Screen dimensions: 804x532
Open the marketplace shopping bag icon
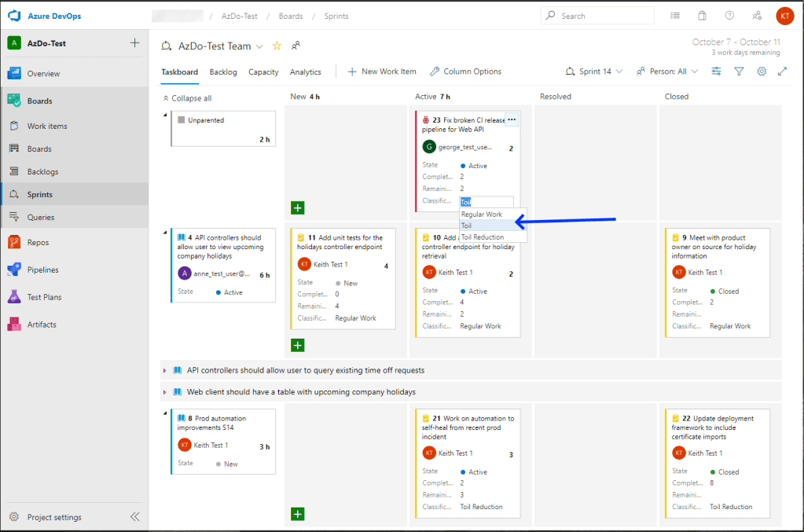pyautogui.click(x=702, y=16)
